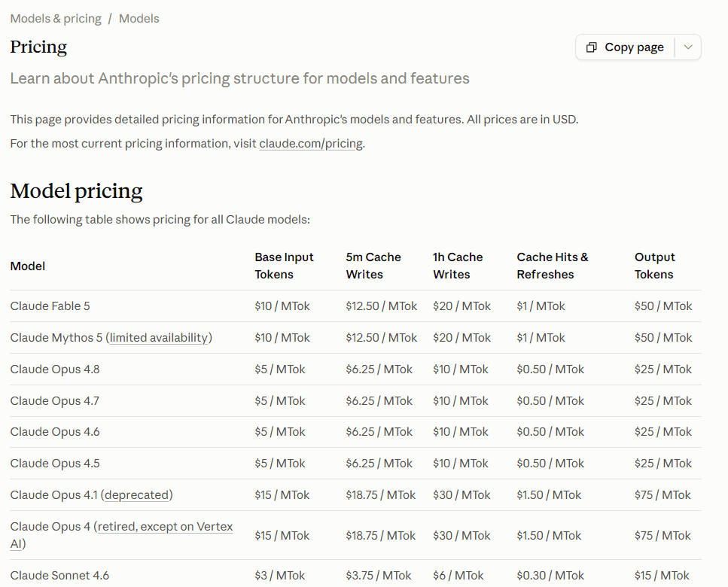Select the Claude Opus 4.7 row name
This screenshot has height=587, width=728.
pyautogui.click(x=55, y=401)
